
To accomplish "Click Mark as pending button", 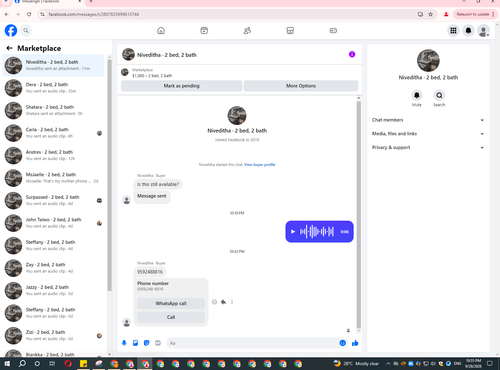I will click(181, 86).
